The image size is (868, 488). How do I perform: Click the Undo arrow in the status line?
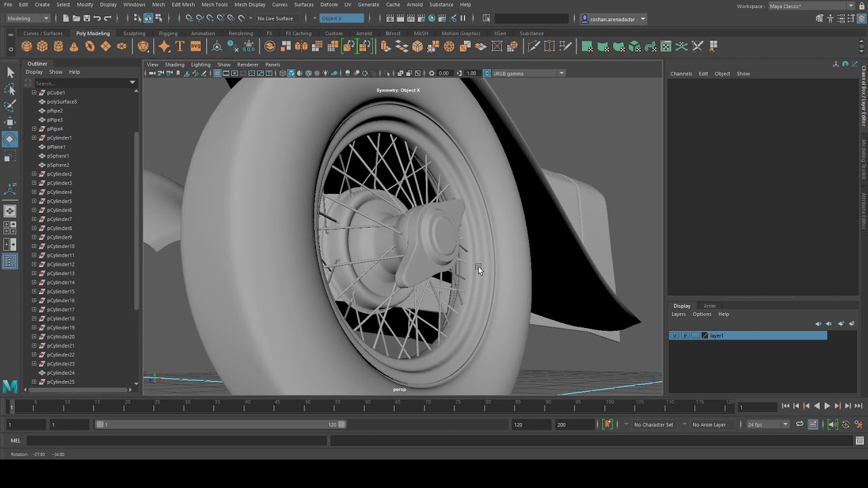tap(97, 18)
